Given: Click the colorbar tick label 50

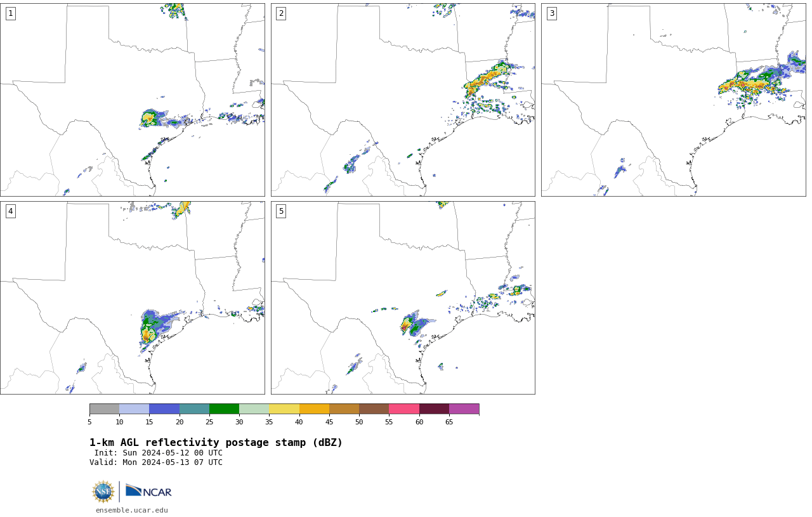Looking at the screenshot, I should coord(359,422).
